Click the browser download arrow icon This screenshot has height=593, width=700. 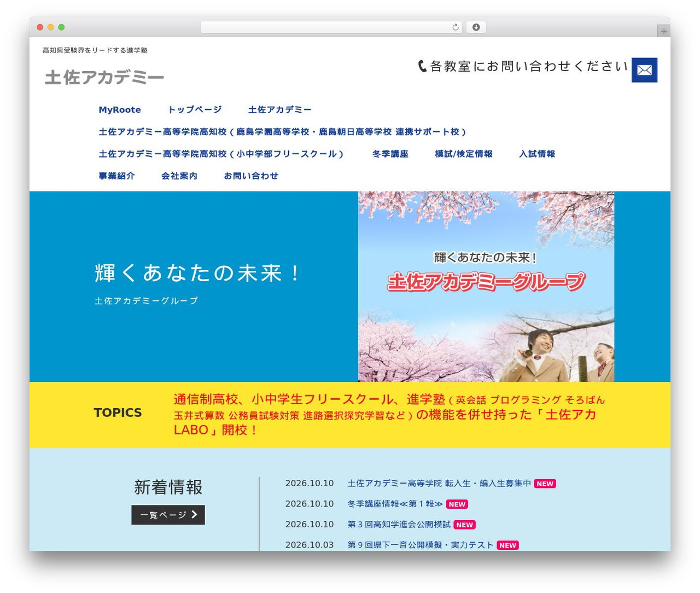pyautogui.click(x=476, y=27)
